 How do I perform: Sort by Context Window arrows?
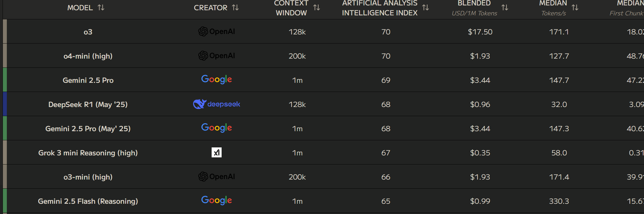click(x=317, y=8)
